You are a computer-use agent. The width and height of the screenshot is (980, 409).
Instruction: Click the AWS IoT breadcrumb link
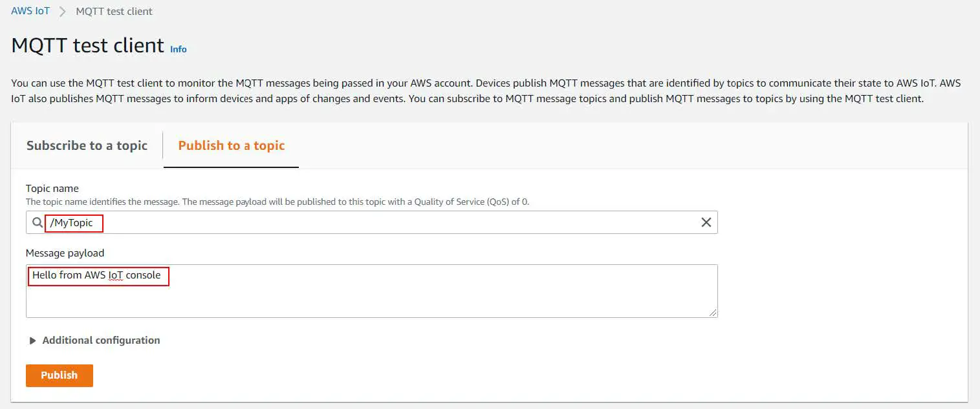(30, 11)
